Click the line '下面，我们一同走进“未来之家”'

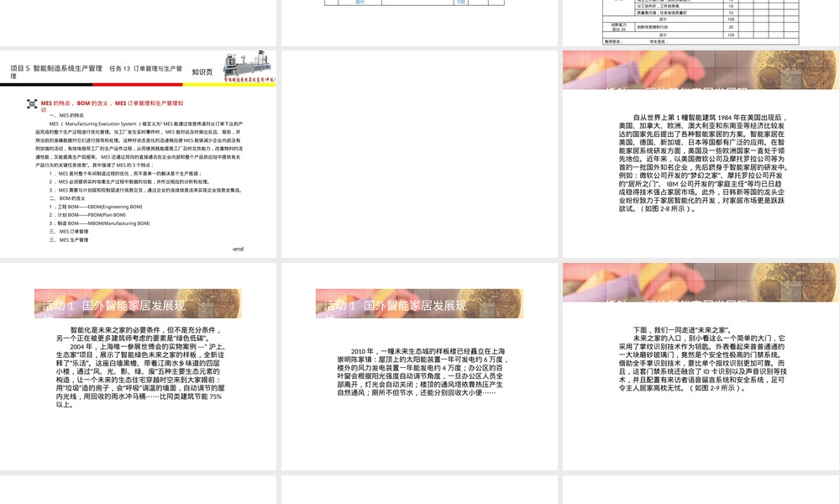tap(682, 330)
